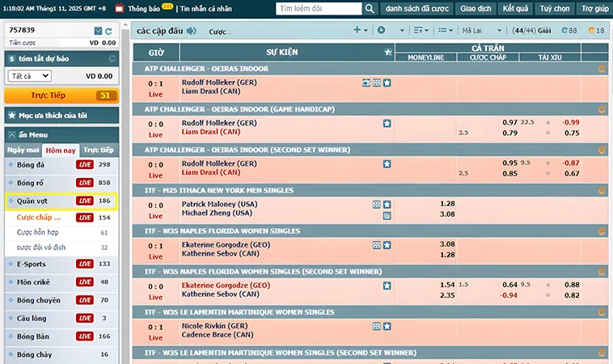613x364 pixels.
Task: Refresh ITF W35 Naples Florida Women Singles row
Action: 601,231
